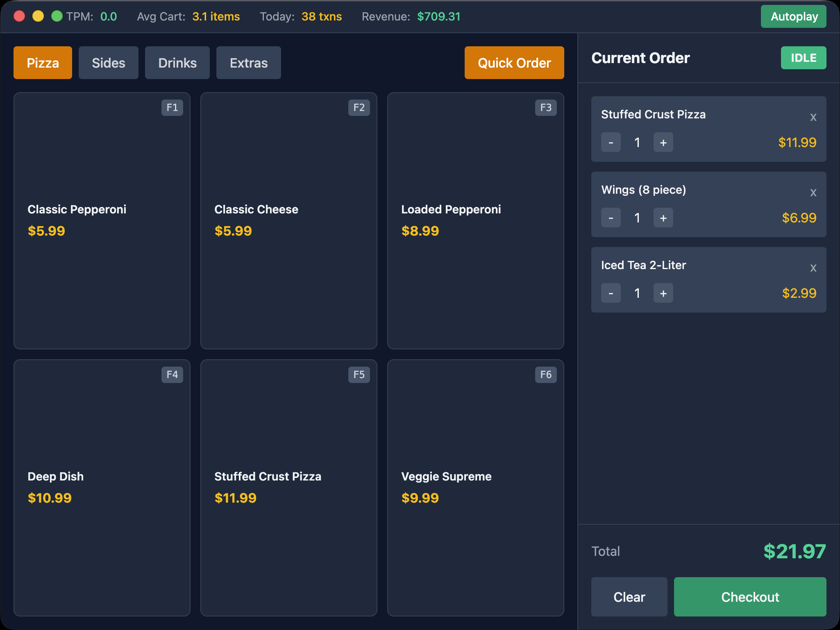Add Classic Pepperoni pizza to order
This screenshot has width=840, height=630.
pyautogui.click(x=102, y=221)
